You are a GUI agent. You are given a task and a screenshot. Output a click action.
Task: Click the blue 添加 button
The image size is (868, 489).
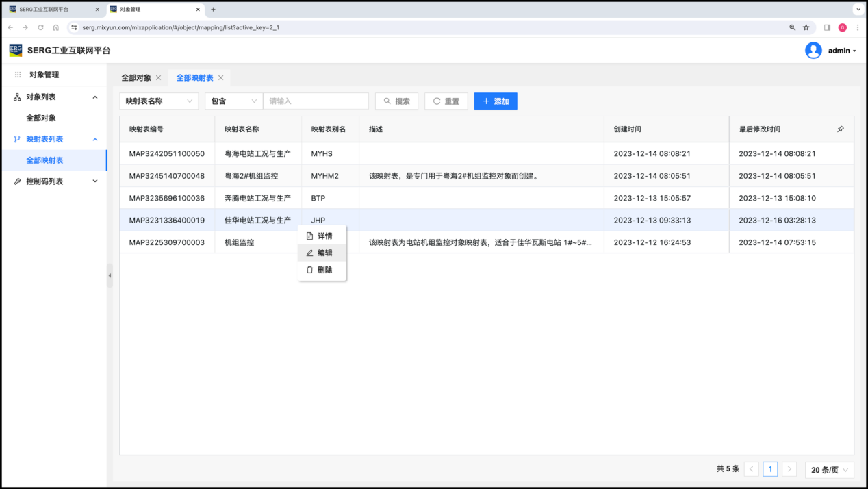point(496,101)
